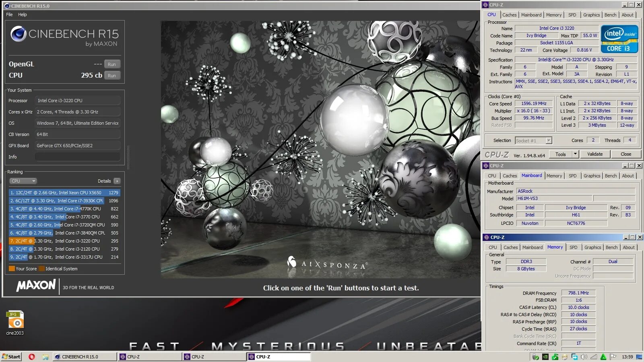Open SPD tab in Mainboard CPU-Z window
The image size is (644, 362).
tap(572, 176)
